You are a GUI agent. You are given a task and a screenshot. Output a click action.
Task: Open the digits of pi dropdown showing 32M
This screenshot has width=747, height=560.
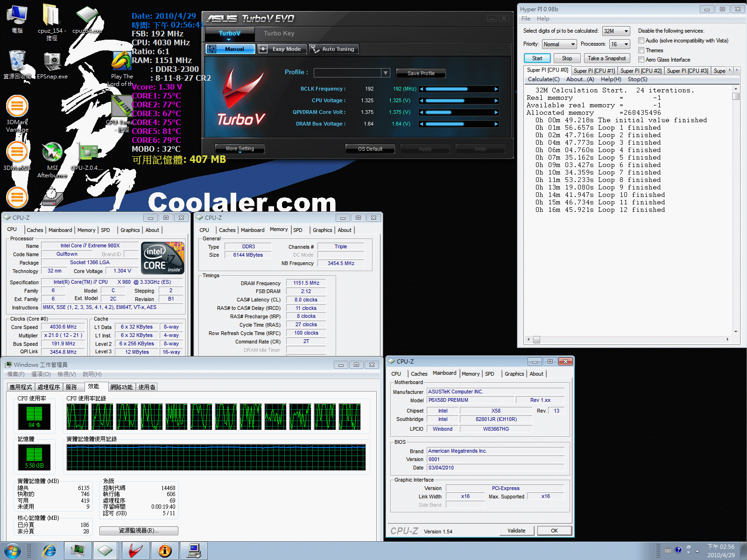(616, 31)
